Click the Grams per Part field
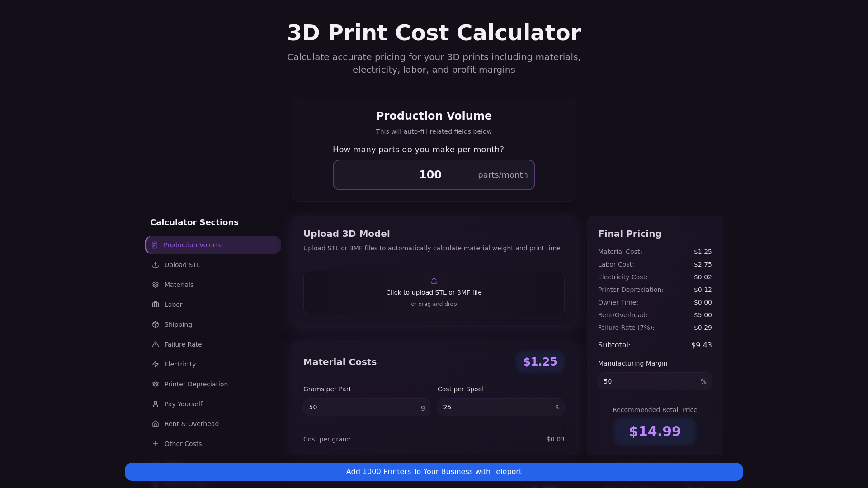Screen dimensions: 868x488 (362, 407)
